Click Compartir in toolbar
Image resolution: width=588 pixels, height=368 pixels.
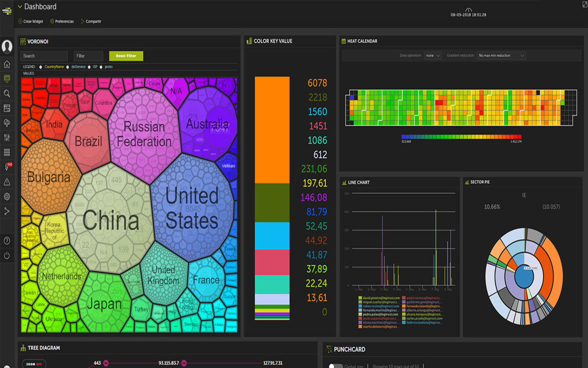91,22
